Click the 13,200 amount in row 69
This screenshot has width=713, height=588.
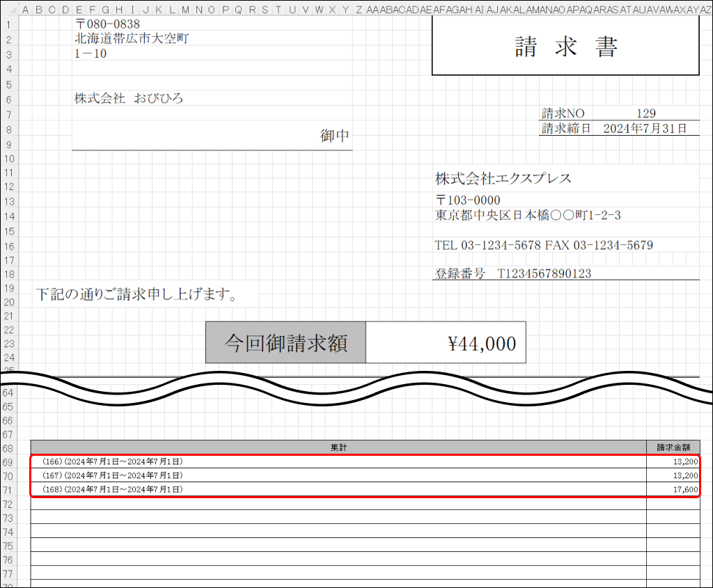click(673, 461)
